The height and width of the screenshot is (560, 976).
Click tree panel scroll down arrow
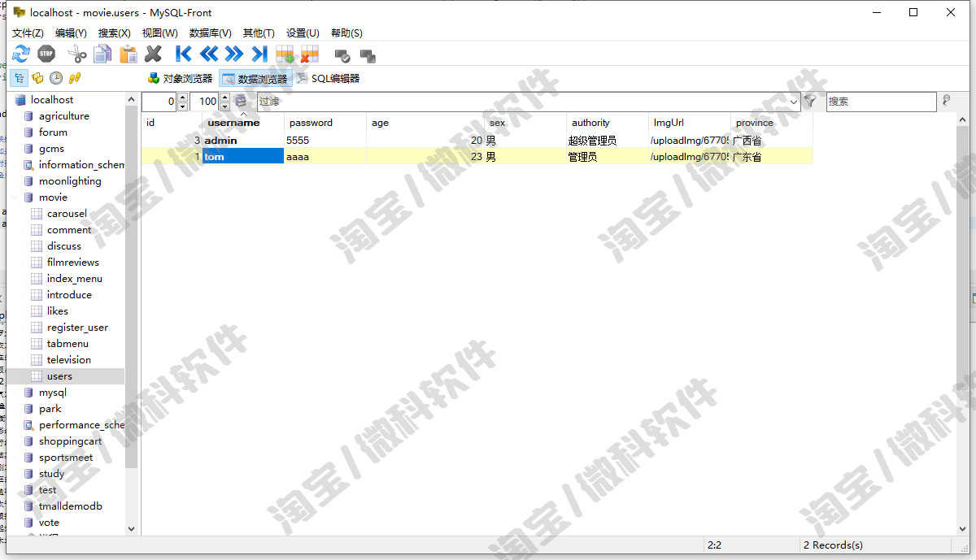[132, 528]
